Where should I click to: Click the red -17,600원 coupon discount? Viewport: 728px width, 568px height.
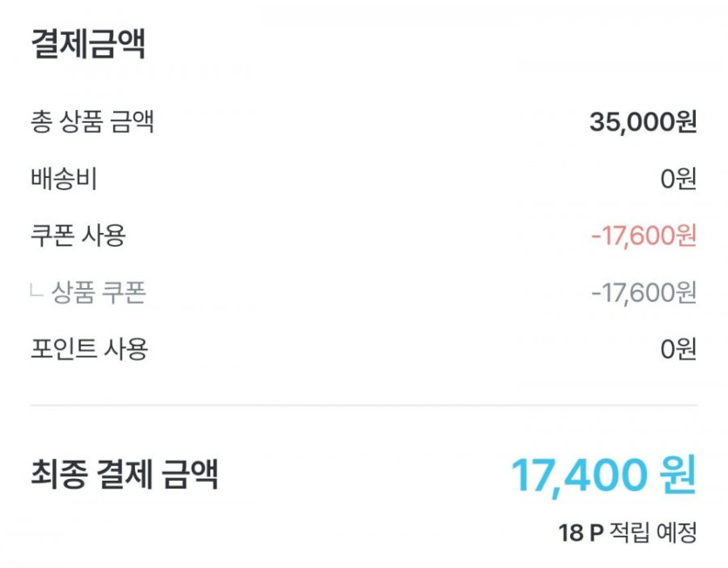(x=643, y=236)
